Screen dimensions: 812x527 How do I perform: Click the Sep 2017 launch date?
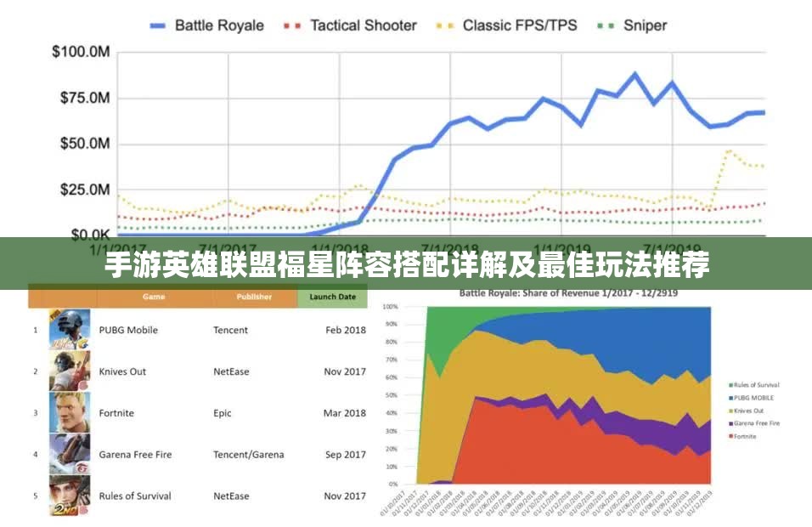pyautogui.click(x=346, y=455)
